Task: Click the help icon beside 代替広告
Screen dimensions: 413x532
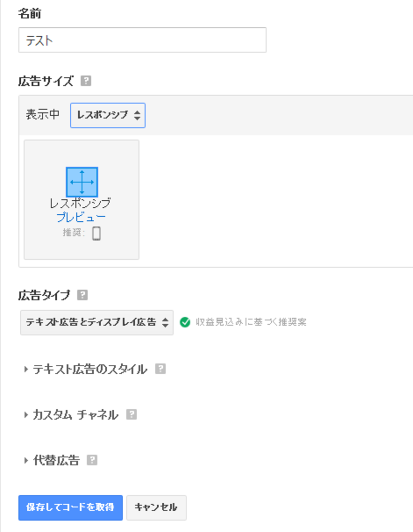Action: 92,460
